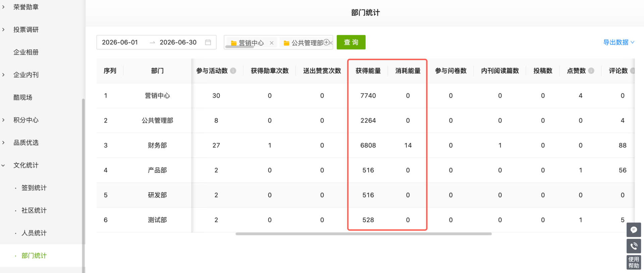This screenshot has width=644, height=273.
Task: Select the 部门统计 submenu item
Action: [x=34, y=256]
